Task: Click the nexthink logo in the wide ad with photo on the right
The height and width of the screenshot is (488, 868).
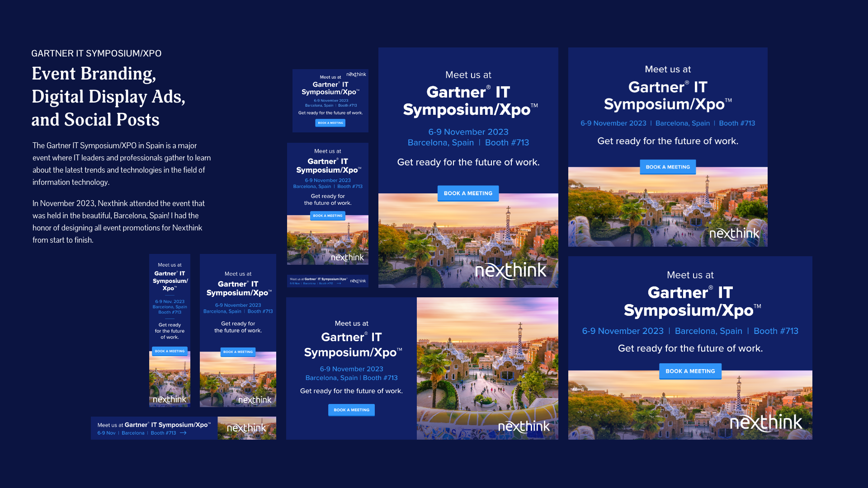Action: point(524,427)
